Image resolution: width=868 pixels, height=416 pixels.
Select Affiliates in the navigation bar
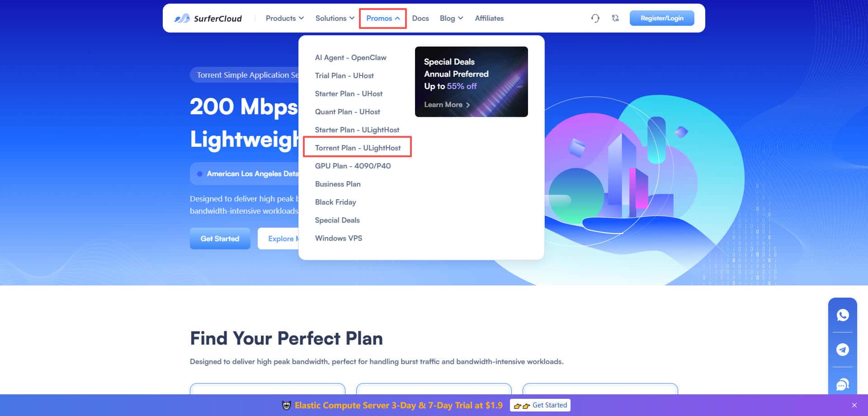coord(489,18)
